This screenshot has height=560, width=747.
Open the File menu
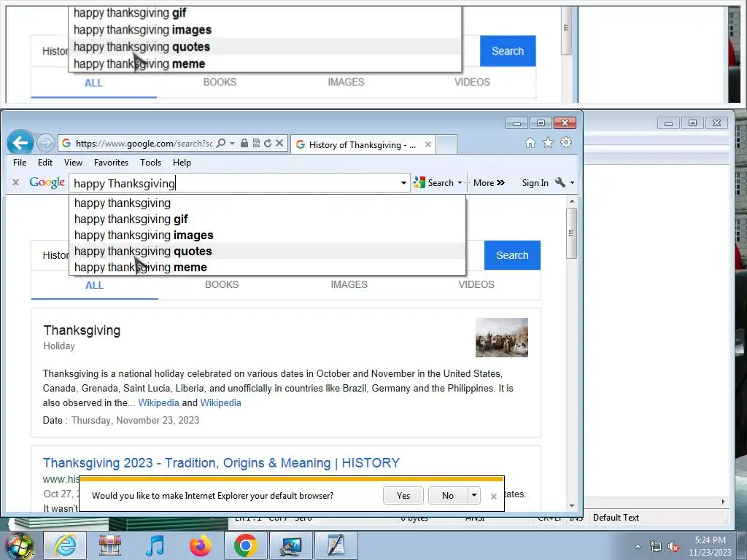pyautogui.click(x=20, y=163)
